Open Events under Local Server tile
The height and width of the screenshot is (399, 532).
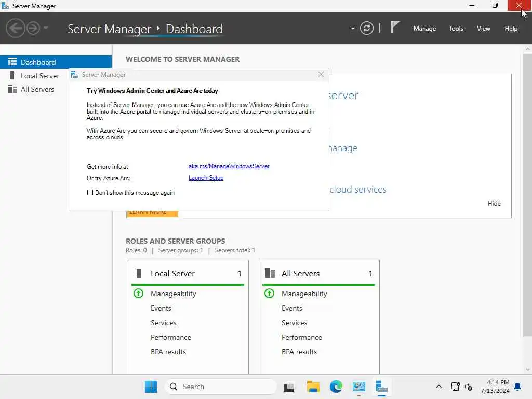pyautogui.click(x=161, y=309)
